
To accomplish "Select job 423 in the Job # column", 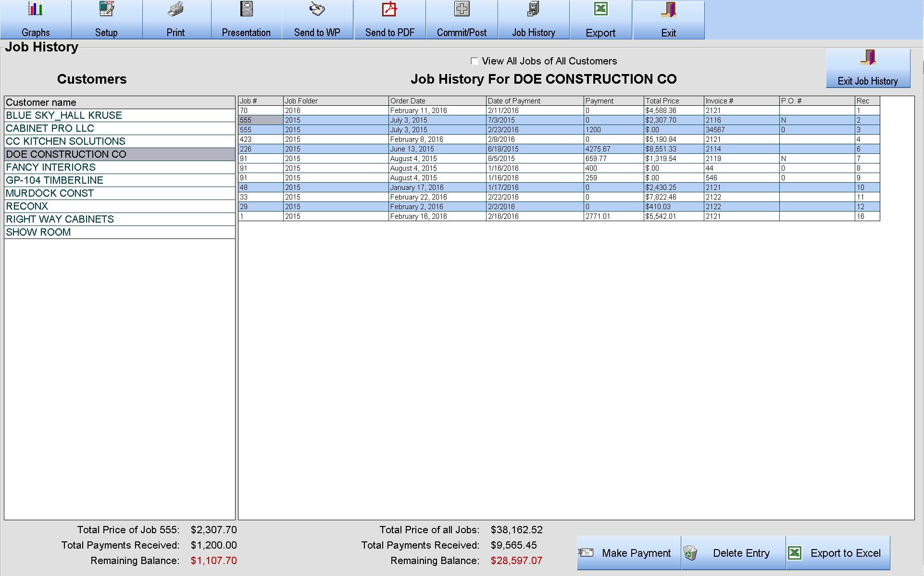I will [261, 139].
